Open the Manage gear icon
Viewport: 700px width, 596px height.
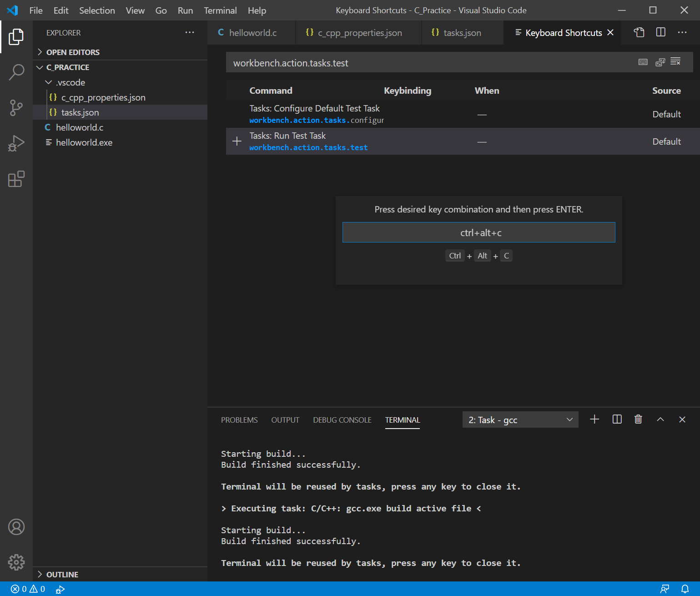coord(16,562)
